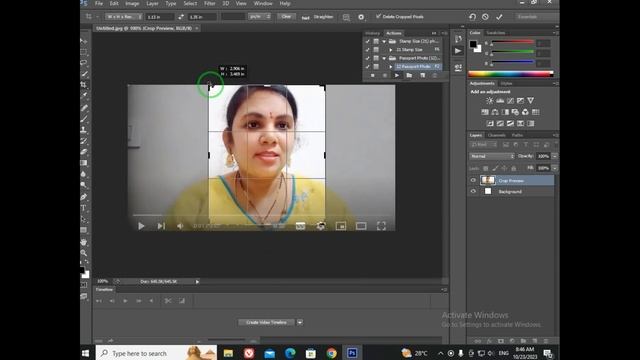Viewport: 640px width, 360px height.
Task: Open crop settings gear in options bar
Action: pyautogui.click(x=361, y=17)
